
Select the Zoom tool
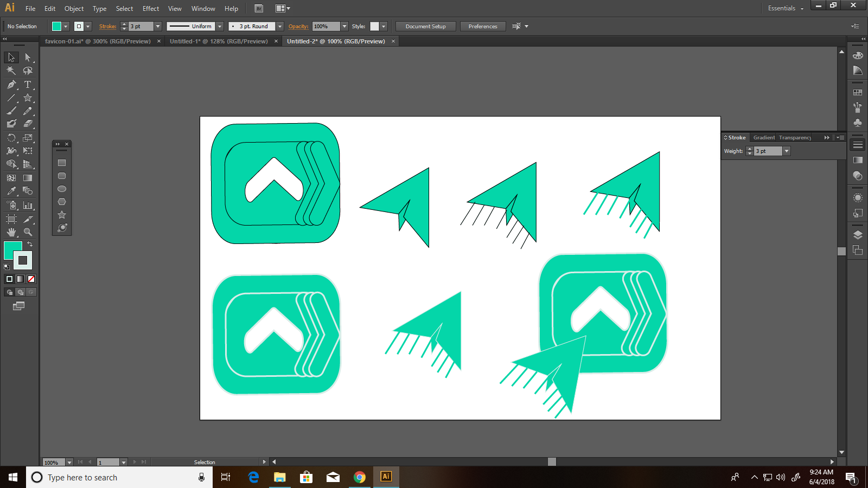28,232
